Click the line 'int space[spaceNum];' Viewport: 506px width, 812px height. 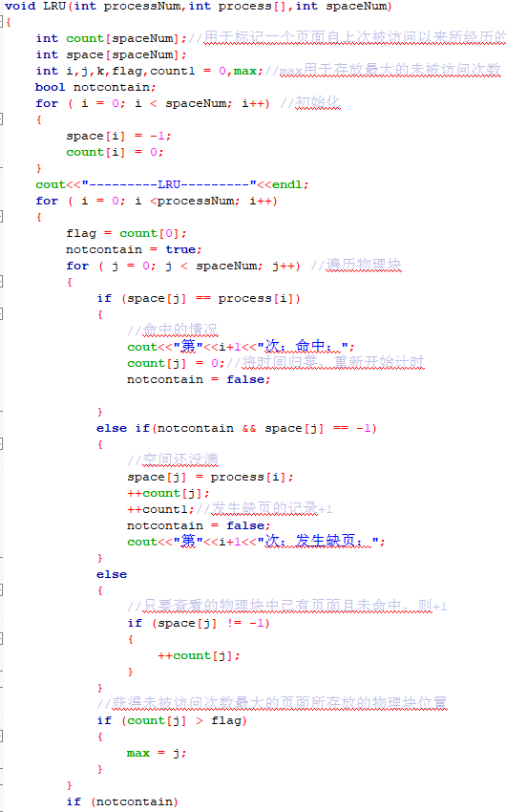[x=112, y=54]
